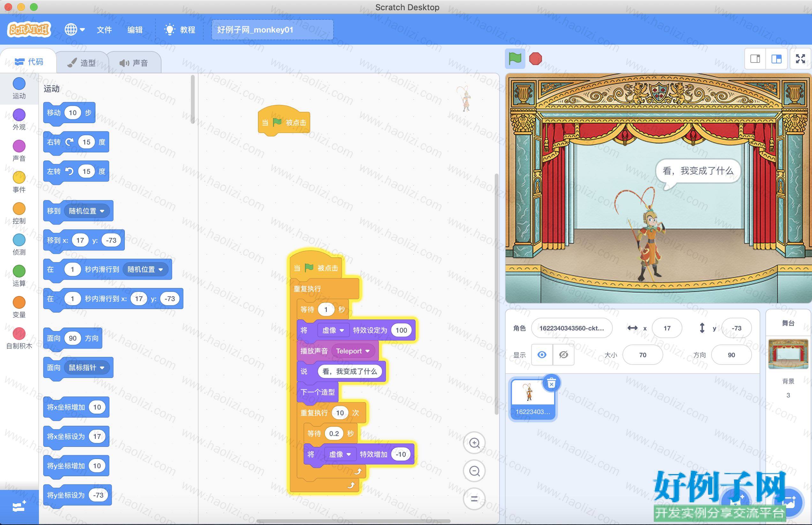812x525 pixels.
Task: Select the monkey sprite thumbnail
Action: click(533, 399)
